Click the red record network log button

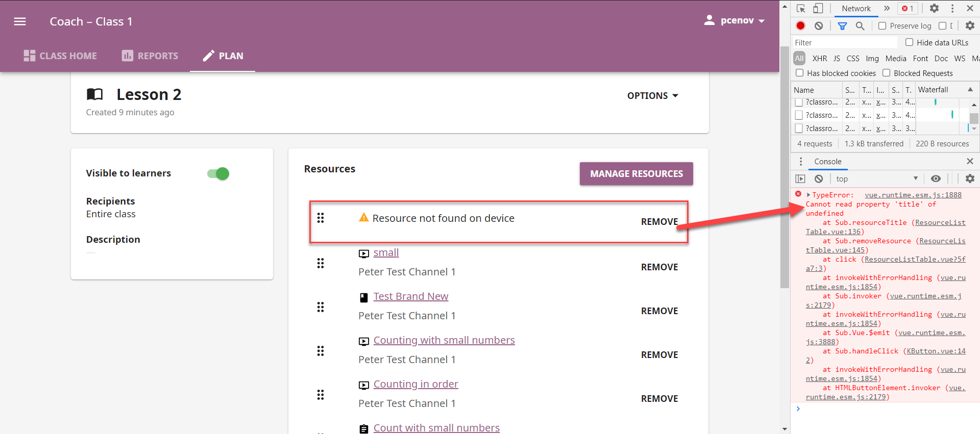pos(800,25)
